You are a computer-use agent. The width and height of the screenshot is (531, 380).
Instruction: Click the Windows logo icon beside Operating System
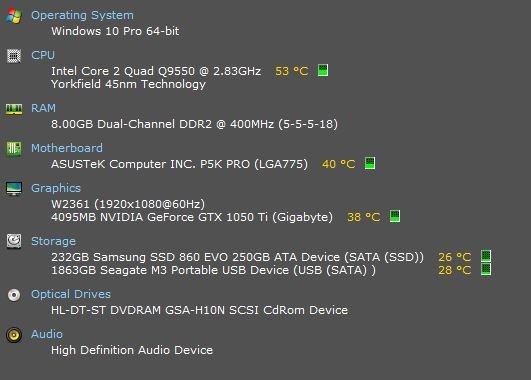(x=14, y=16)
